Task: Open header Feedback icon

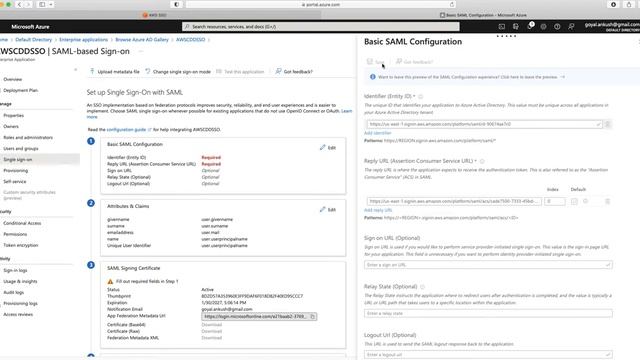Action: [x=571, y=27]
